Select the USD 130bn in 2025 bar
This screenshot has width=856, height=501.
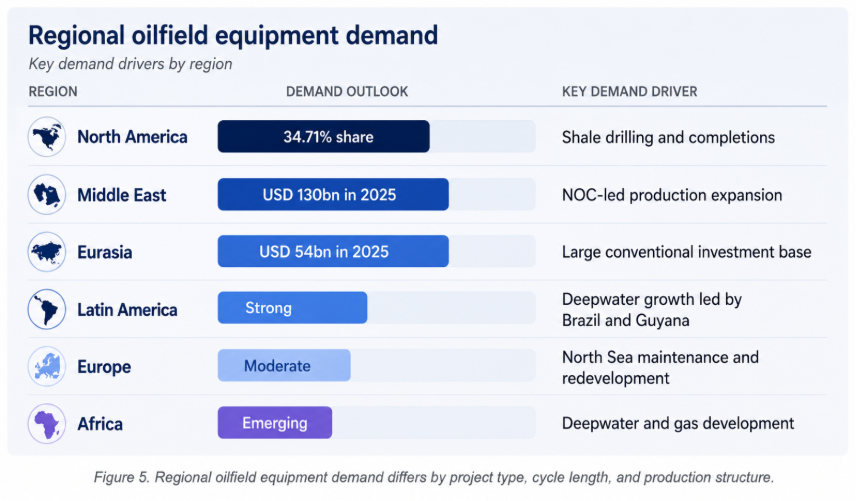point(333,195)
